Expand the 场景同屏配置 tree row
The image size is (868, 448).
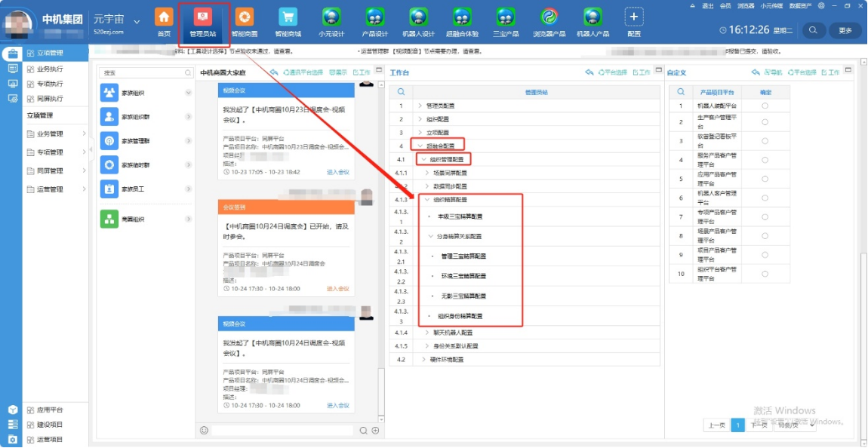coord(426,173)
